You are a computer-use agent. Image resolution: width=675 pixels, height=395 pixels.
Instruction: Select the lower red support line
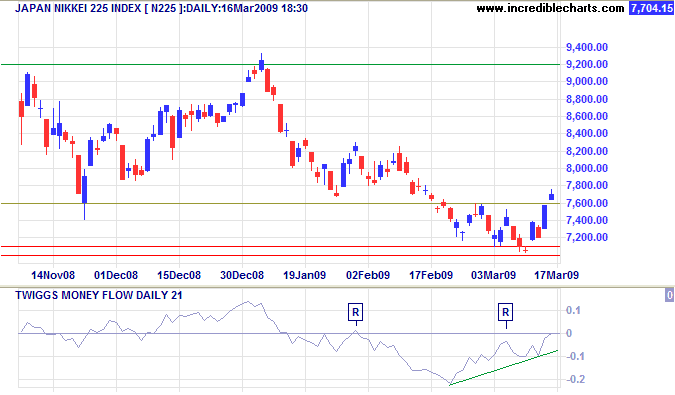pyautogui.click(x=280, y=256)
